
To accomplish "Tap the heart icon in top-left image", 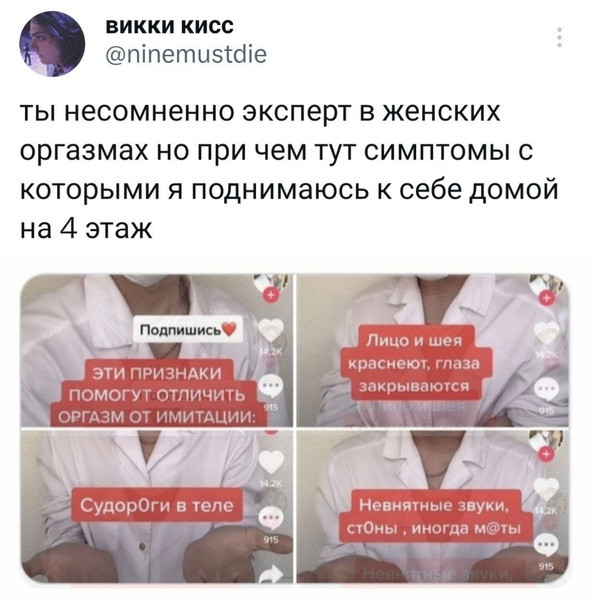I will click(270, 331).
